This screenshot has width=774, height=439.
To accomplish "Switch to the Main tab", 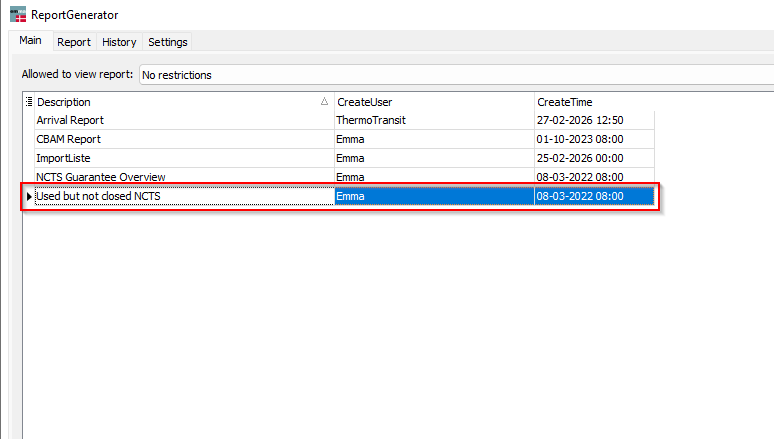I will (30, 41).
